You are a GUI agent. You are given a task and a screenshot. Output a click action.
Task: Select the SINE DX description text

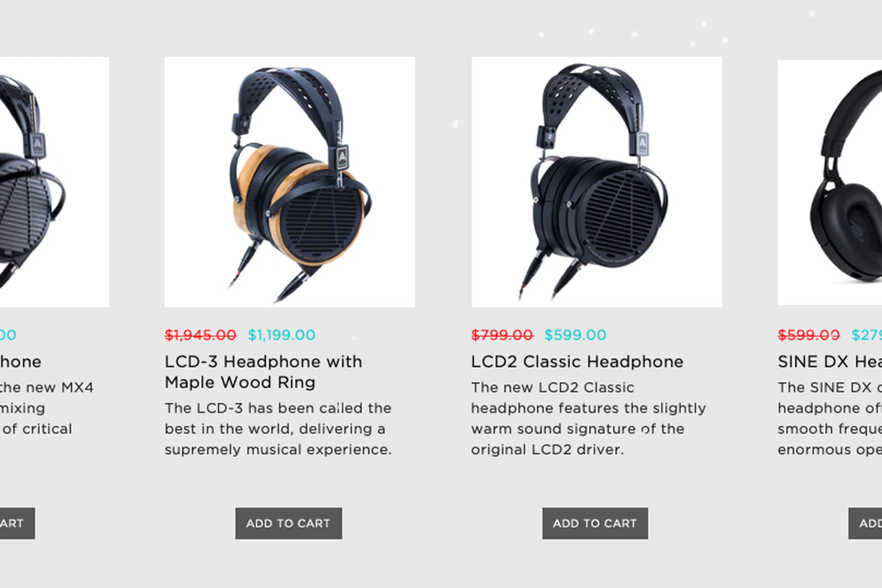point(830,418)
